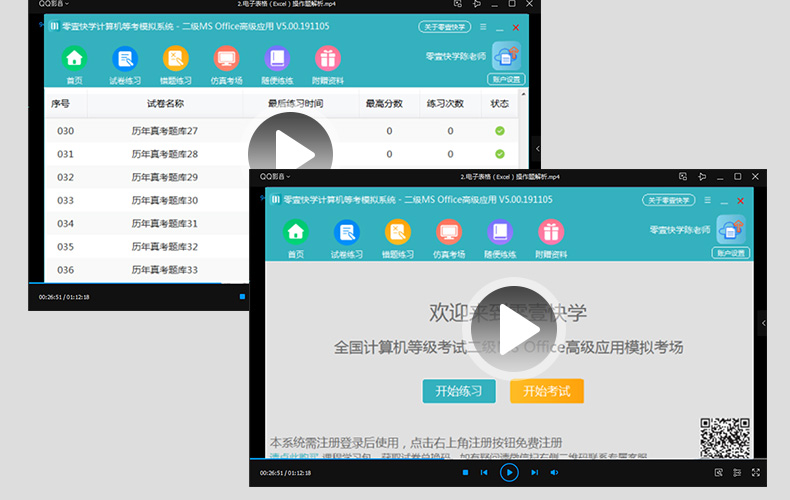Seek on front player progress bar

508,458
